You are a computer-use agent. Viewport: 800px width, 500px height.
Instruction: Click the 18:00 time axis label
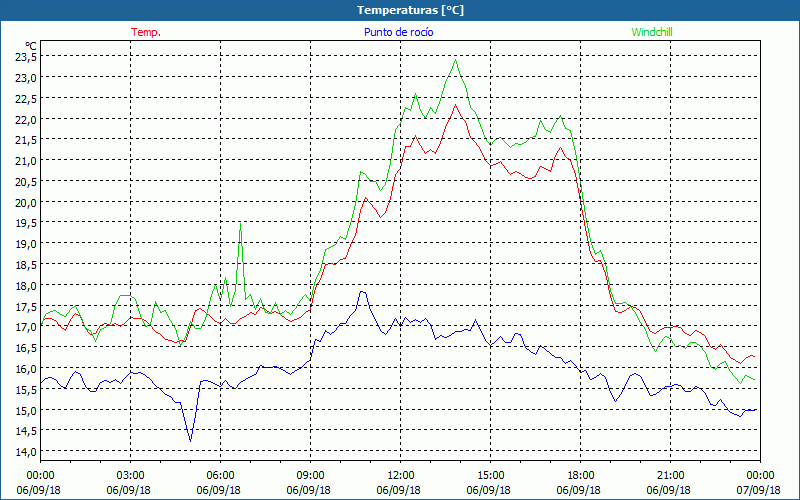pos(581,476)
